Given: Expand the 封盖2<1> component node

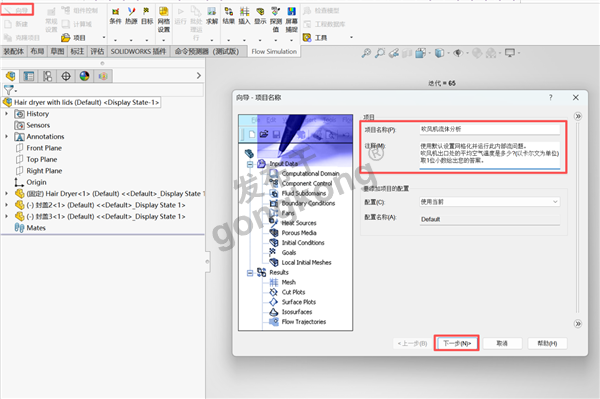Looking at the screenshot, I should pos(7,205).
